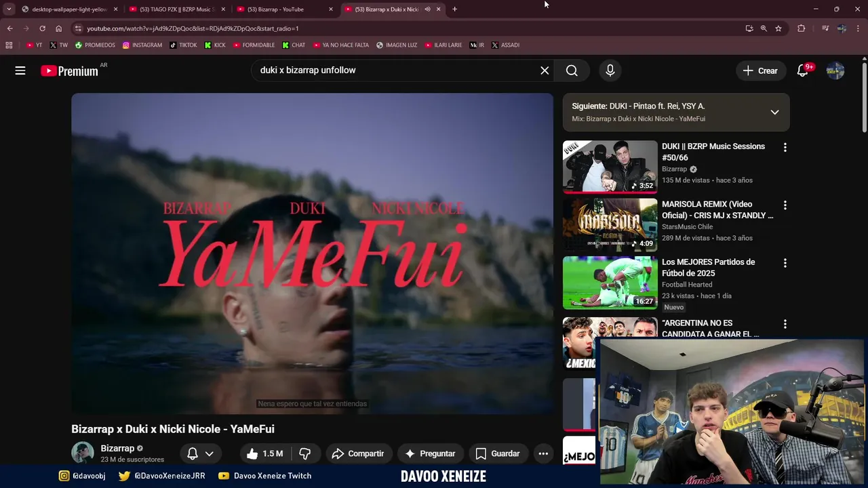Screen dimensions: 868x488
Task: Open the YouTube guide hamburger menu
Action: [20, 70]
